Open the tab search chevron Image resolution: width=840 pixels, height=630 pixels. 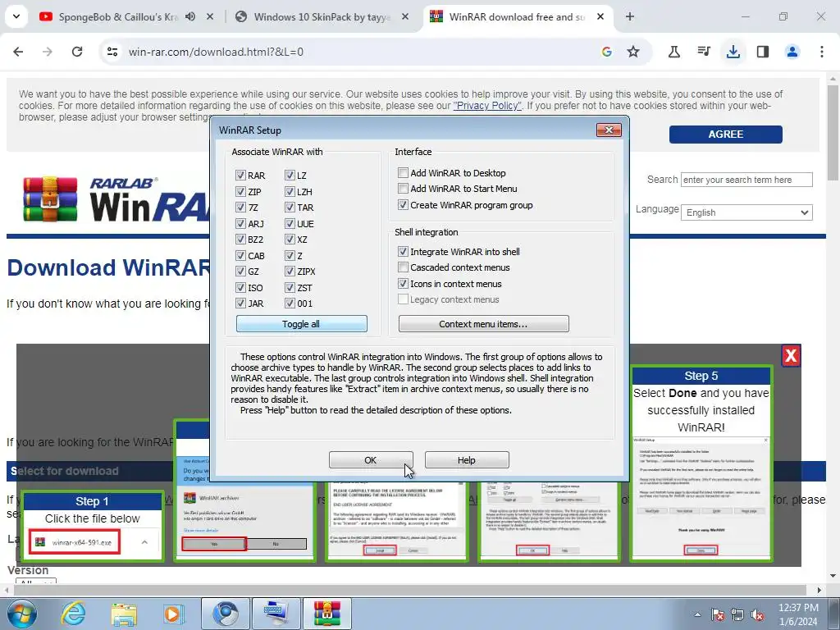click(x=16, y=16)
